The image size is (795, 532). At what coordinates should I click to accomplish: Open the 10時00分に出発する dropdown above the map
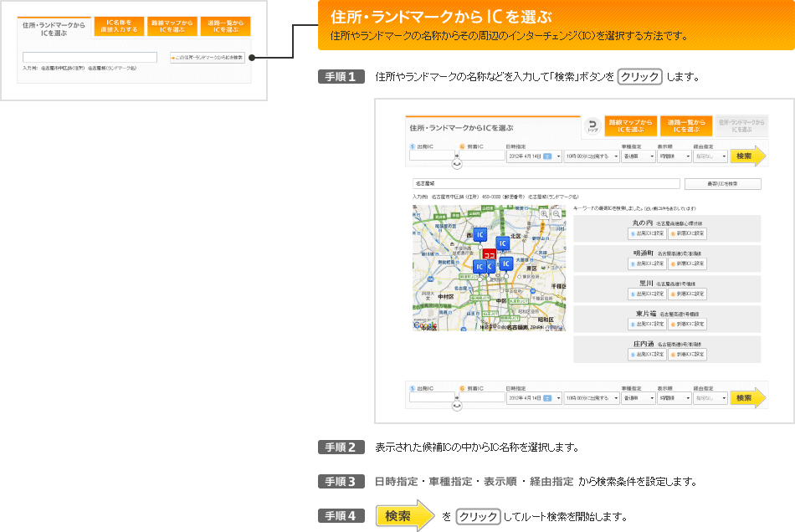point(592,156)
